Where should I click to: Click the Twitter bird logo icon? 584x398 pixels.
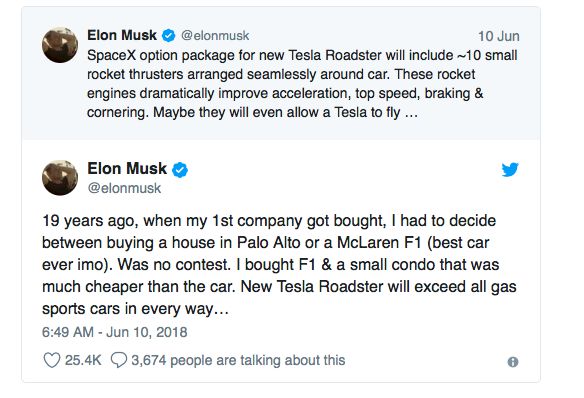510,169
